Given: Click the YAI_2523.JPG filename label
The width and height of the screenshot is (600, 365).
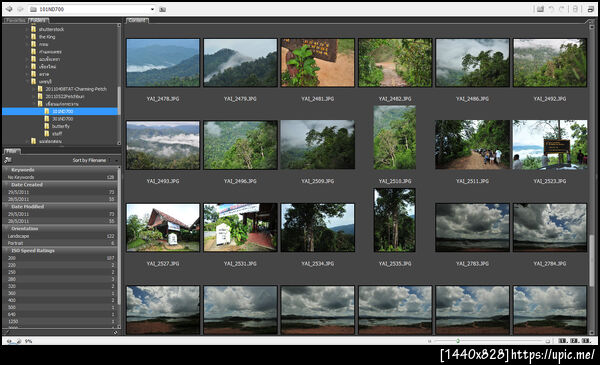Looking at the screenshot, I should (549, 181).
